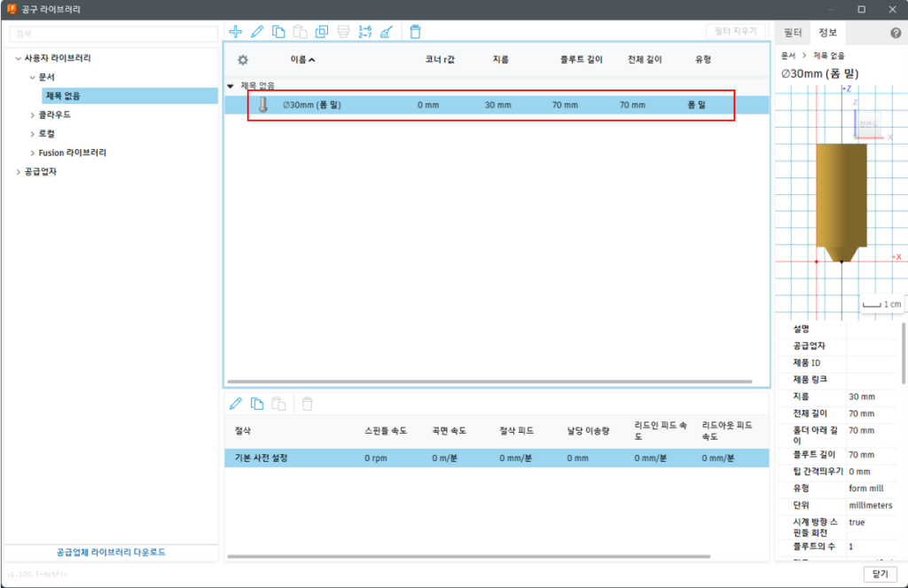Expand the 로컬 tree node
This screenshot has height=588, width=908.
tap(33, 134)
